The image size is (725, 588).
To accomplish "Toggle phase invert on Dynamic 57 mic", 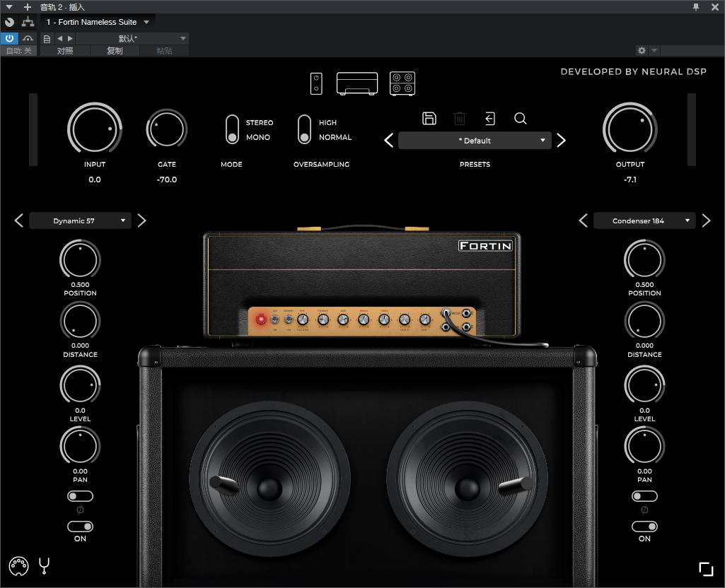I will (80, 496).
